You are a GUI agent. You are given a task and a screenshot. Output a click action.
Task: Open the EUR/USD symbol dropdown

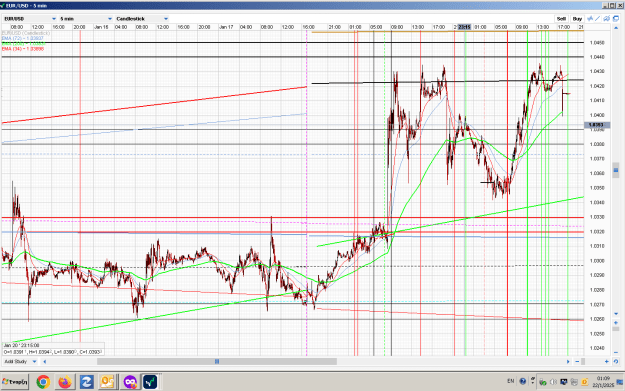(30, 19)
